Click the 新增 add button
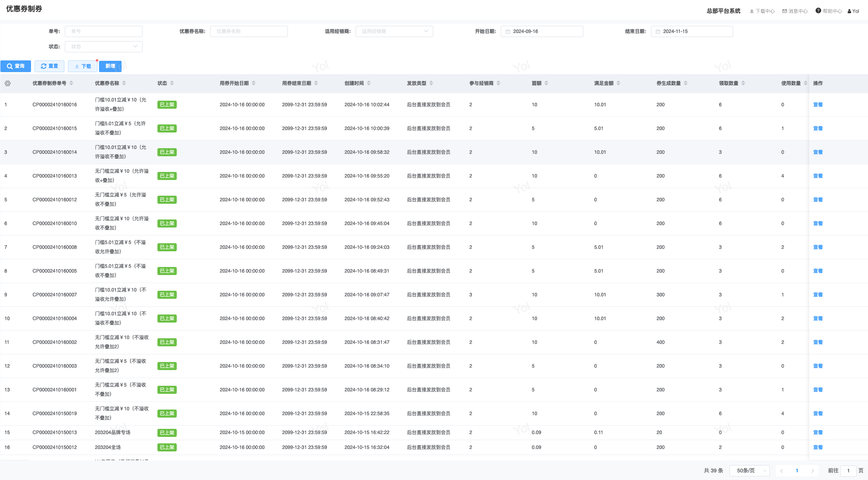The height and width of the screenshot is (480, 868). [110, 66]
